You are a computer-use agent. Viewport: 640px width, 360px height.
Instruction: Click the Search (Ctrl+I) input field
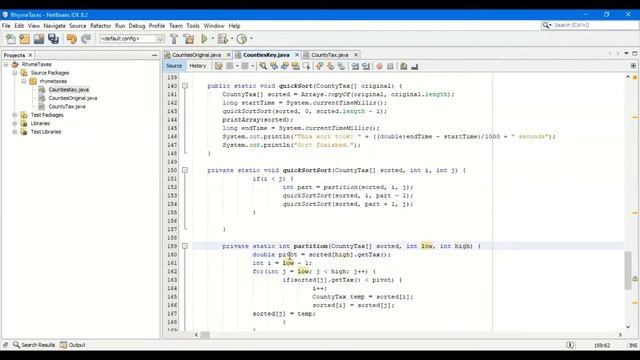pyautogui.click(x=596, y=25)
